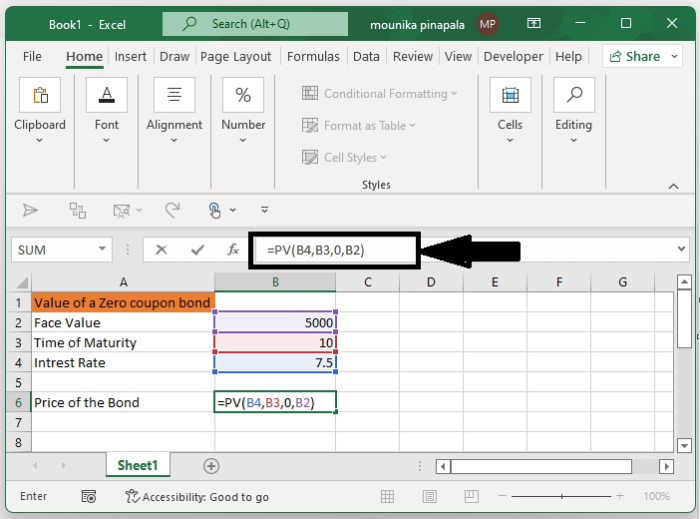The width and height of the screenshot is (700, 519).
Task: Open the Cells group icon
Action: pyautogui.click(x=510, y=95)
